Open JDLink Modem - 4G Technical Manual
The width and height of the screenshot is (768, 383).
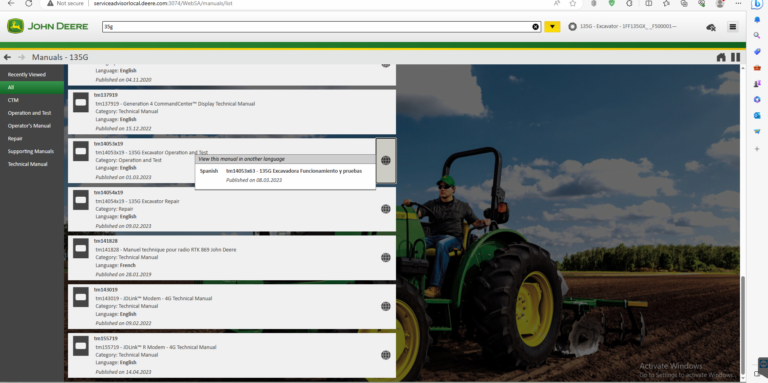[x=153, y=298]
